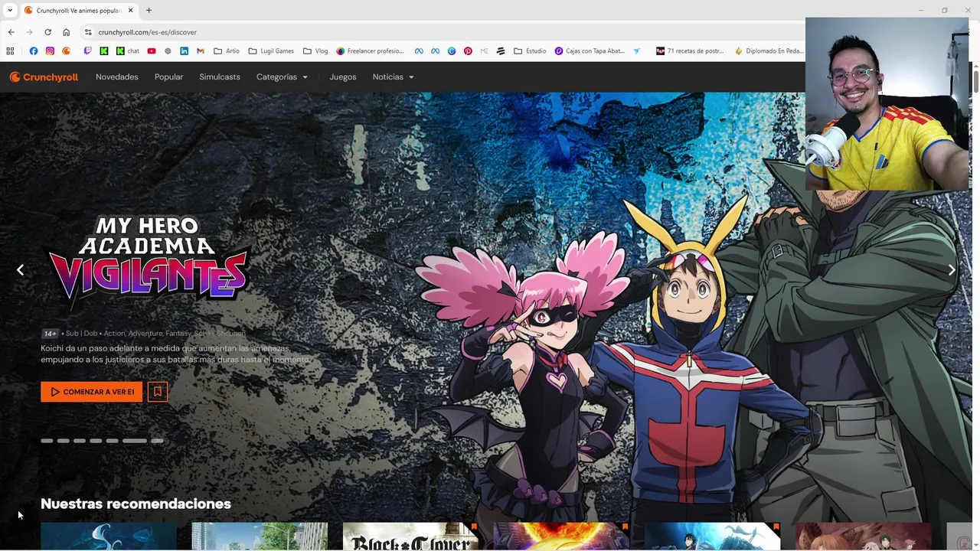The height and width of the screenshot is (551, 980).
Task: Go back to previous page
Action: tap(11, 32)
